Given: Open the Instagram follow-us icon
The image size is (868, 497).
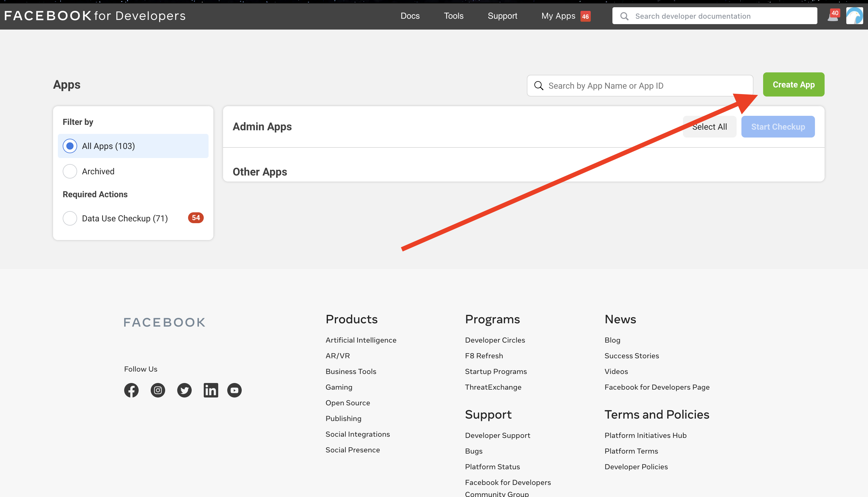Looking at the screenshot, I should point(158,390).
